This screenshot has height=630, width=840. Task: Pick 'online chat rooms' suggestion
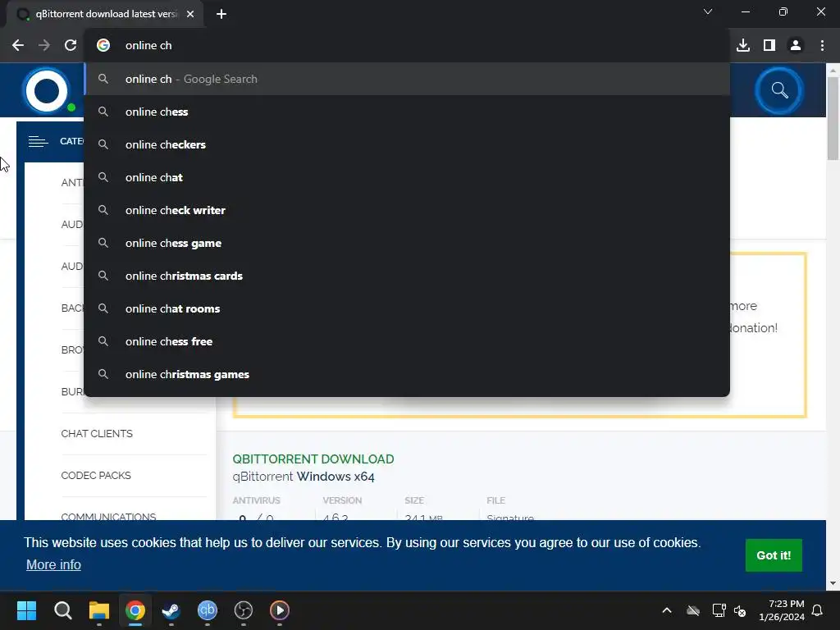pyautogui.click(x=407, y=308)
